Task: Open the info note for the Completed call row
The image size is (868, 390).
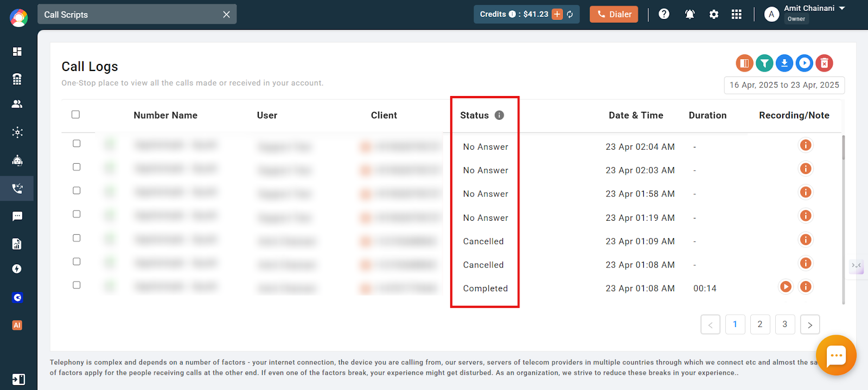Action: pyautogui.click(x=806, y=286)
